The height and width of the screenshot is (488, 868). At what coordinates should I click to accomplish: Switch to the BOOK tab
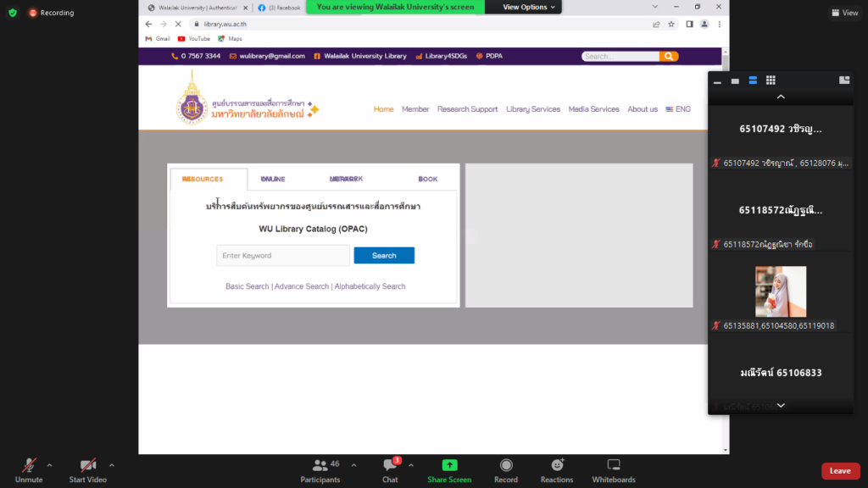[x=428, y=180]
